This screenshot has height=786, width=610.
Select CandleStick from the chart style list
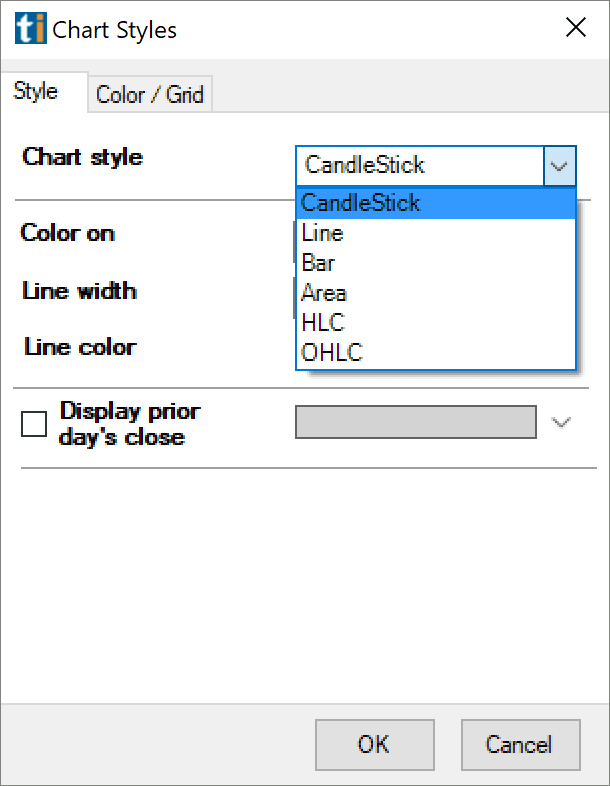[x=436, y=203]
